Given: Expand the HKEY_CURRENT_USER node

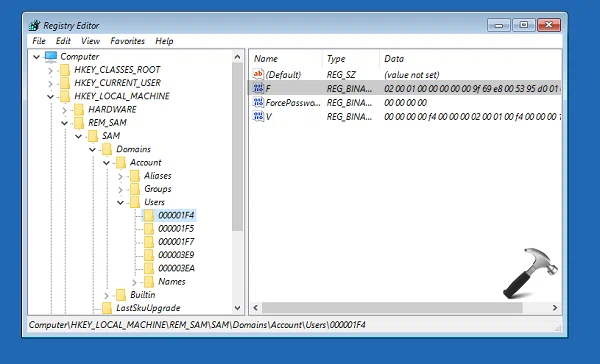Looking at the screenshot, I should pos(50,83).
